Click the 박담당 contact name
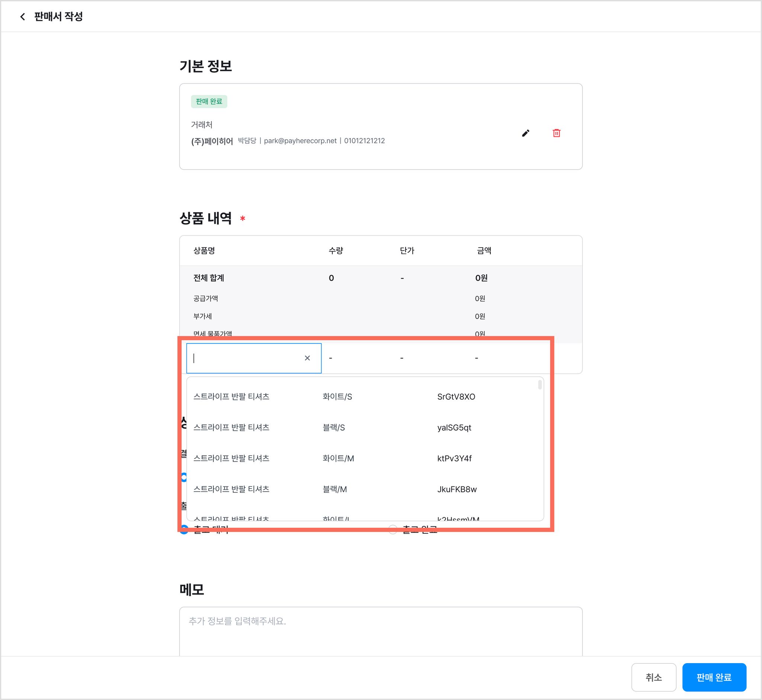Screen dimensions: 762x700 click(x=247, y=141)
